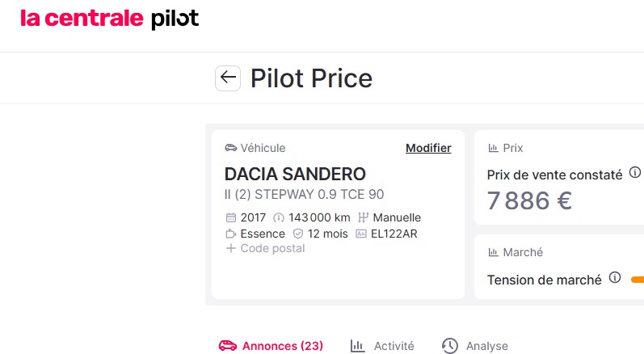Click the 7 886 € observed price
The height and width of the screenshot is (354, 644).
529,200
